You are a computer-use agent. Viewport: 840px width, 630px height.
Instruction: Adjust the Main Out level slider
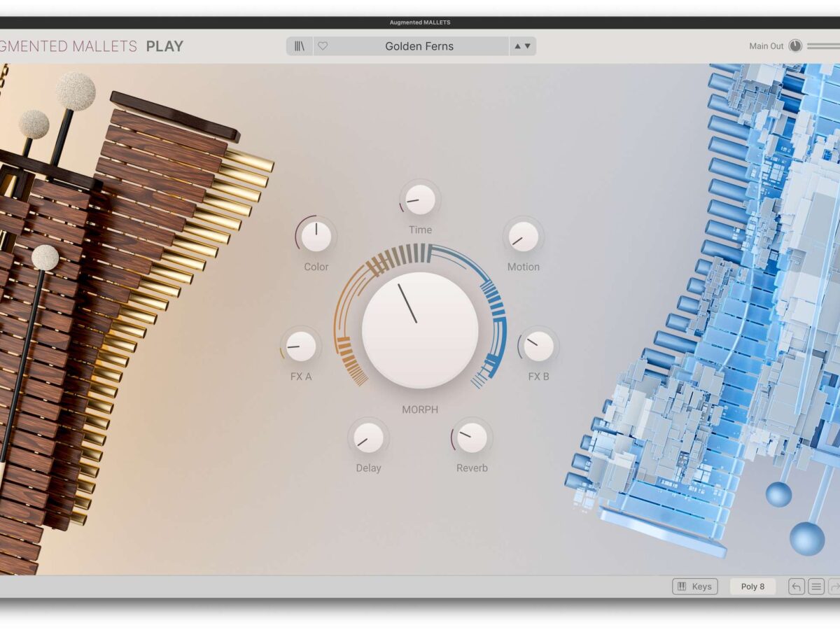coord(826,45)
